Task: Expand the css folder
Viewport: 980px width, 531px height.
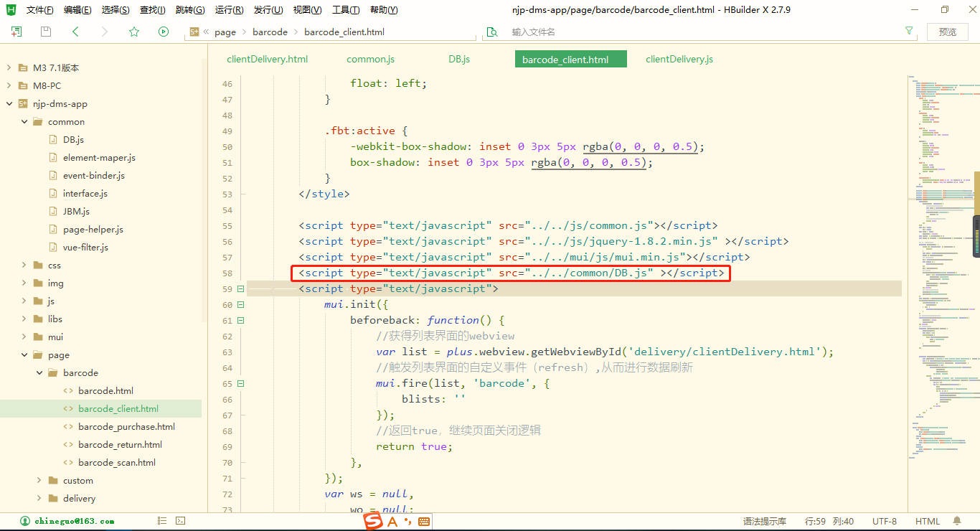Action: (24, 265)
